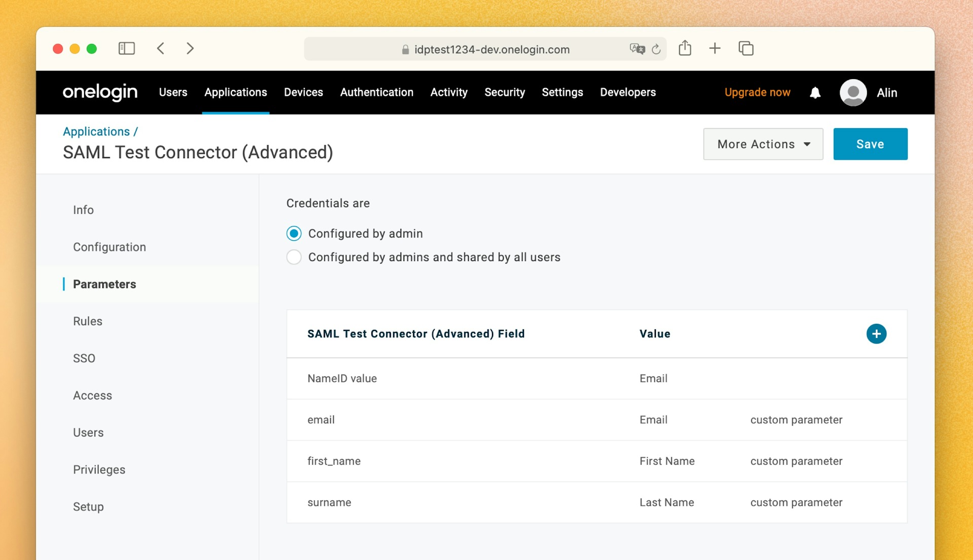The height and width of the screenshot is (560, 973).
Task: Choose Configured by admins and shared by all users
Action: point(294,257)
